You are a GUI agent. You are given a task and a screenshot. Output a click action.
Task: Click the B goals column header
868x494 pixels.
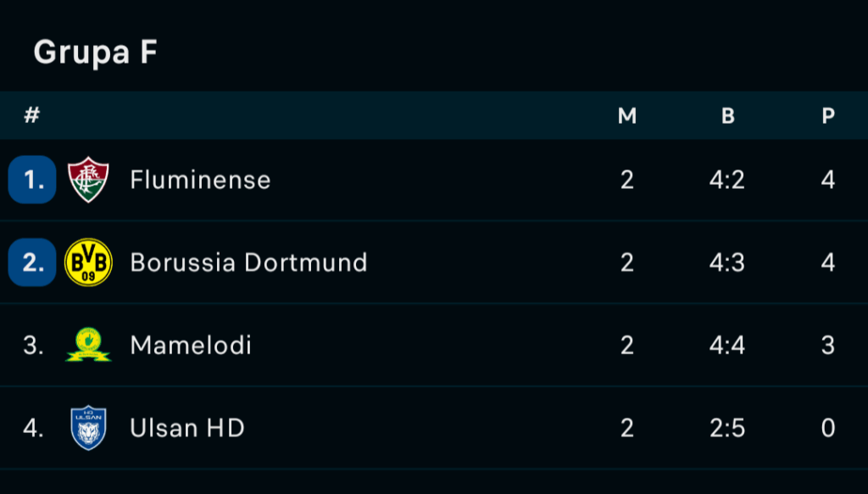[x=728, y=115]
